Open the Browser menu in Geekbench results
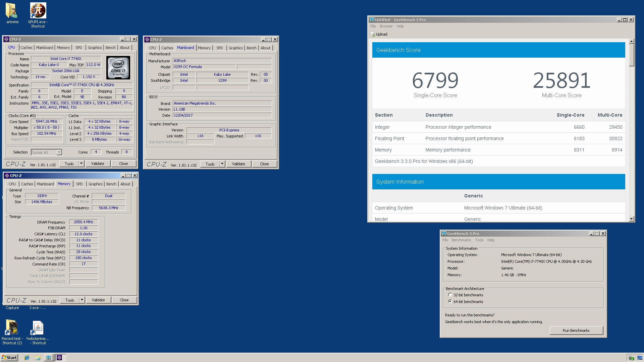This screenshot has width=644, height=362. [386, 26]
